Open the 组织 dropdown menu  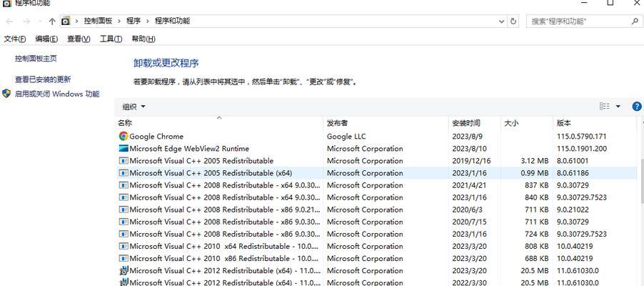point(134,107)
